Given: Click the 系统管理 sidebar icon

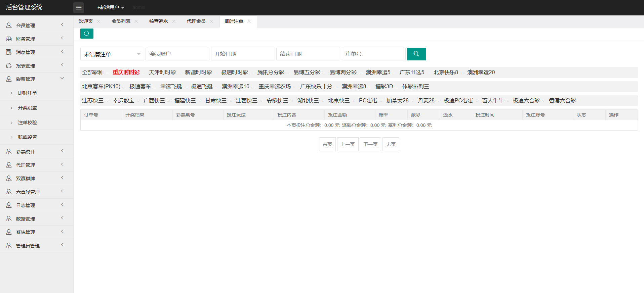Looking at the screenshot, I should point(9,232).
